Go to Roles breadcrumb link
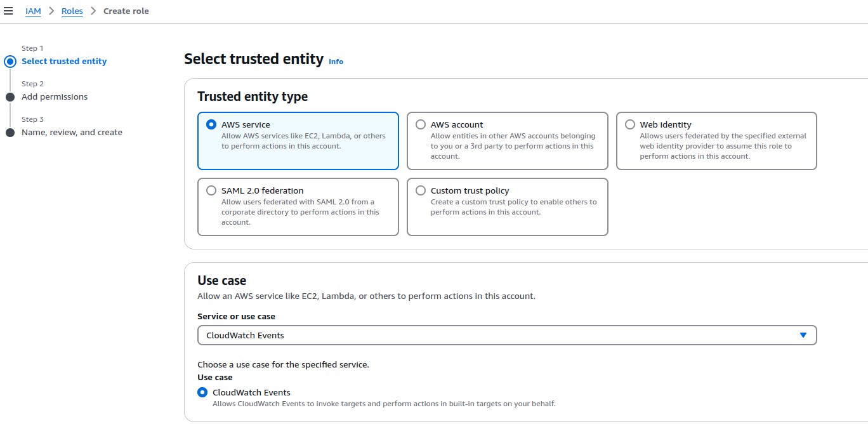 [72, 11]
